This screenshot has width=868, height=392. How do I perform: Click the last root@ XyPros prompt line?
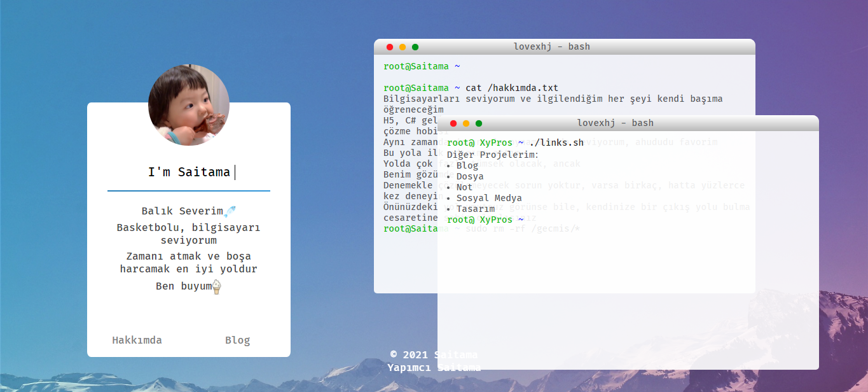[485, 220]
